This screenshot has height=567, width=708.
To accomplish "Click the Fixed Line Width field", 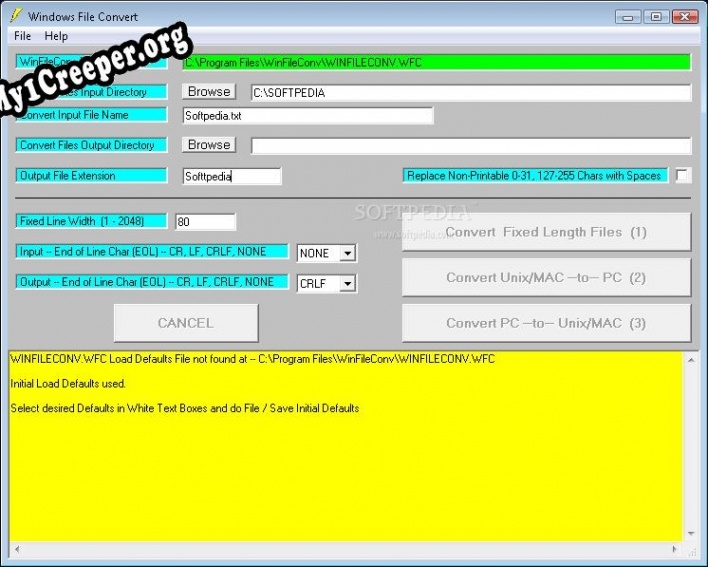I will coord(205,222).
